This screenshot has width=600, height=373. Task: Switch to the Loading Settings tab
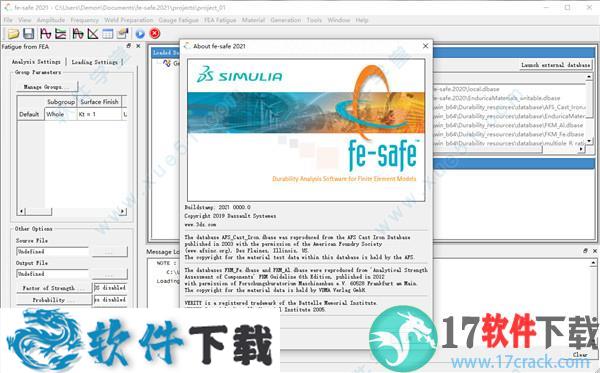click(x=95, y=62)
